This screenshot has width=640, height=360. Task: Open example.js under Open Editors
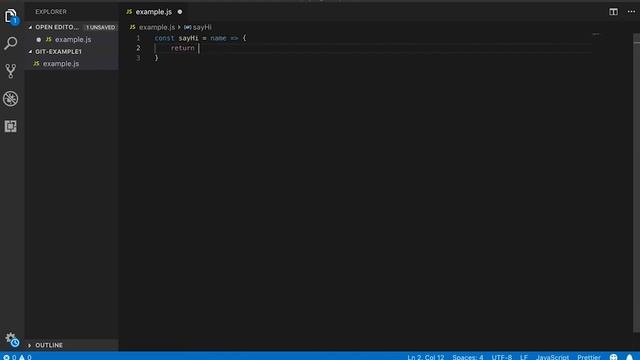tap(73, 40)
